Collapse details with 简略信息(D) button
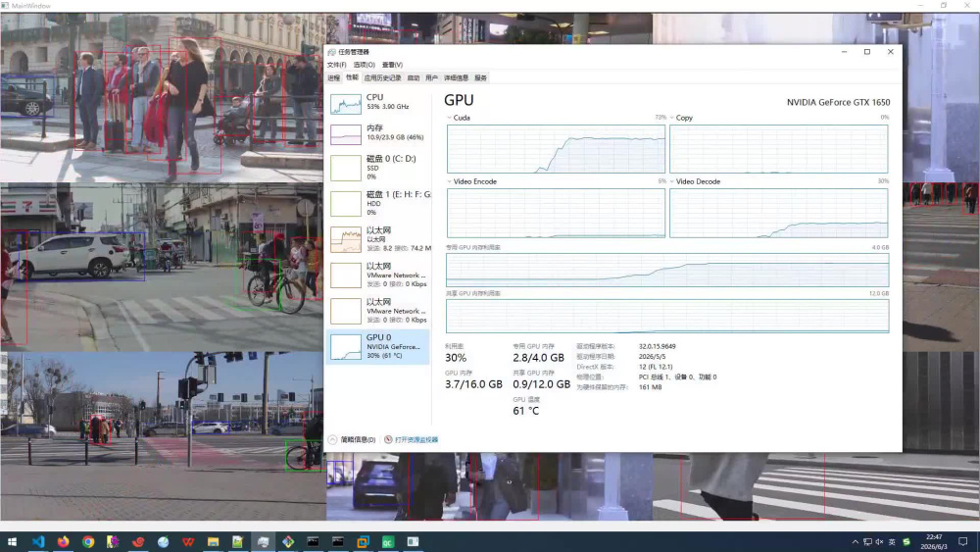 tap(352, 439)
